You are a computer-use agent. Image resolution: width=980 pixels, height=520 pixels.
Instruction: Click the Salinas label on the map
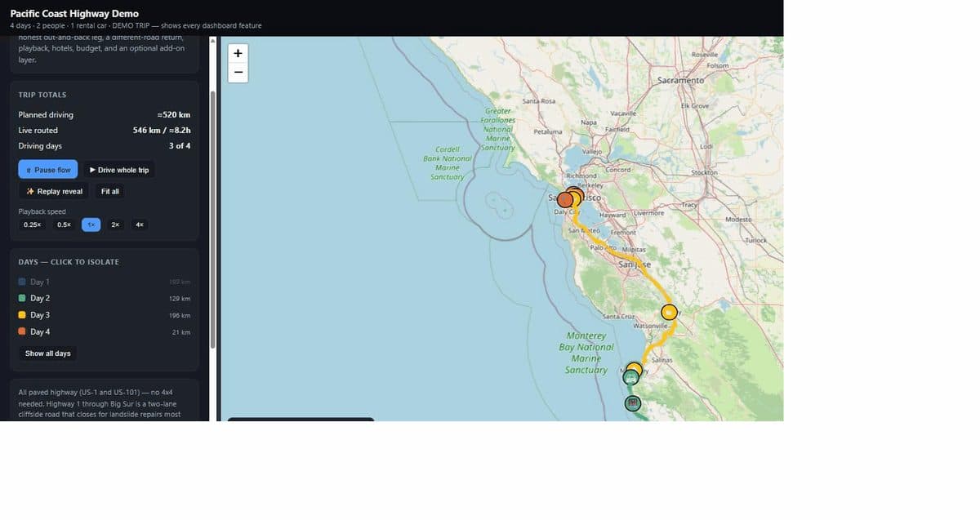click(x=661, y=360)
